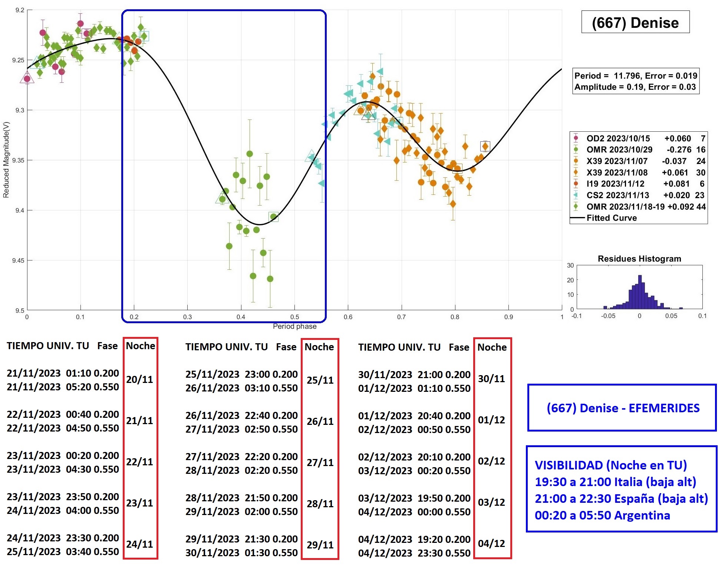This screenshot has height=577, width=728.
Task: Click the 'Period phase' axis label
Action: click(x=294, y=326)
